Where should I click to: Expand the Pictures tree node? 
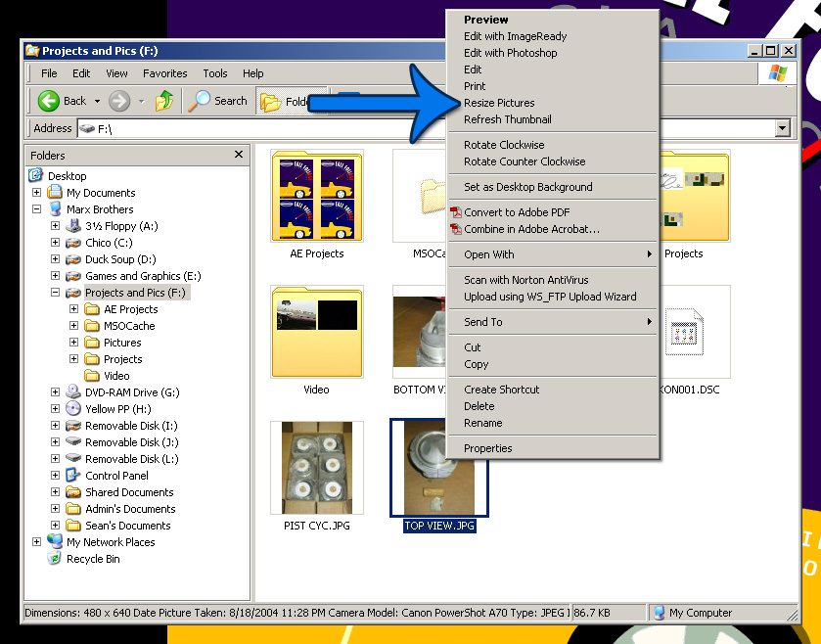pyautogui.click(x=73, y=343)
